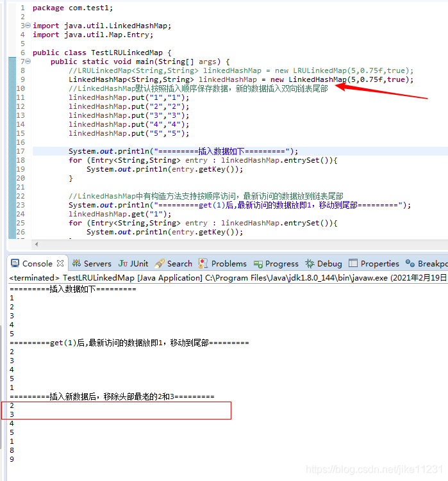Click 'package com.test1;' on line 1
The image size is (448, 481).
coord(73,8)
